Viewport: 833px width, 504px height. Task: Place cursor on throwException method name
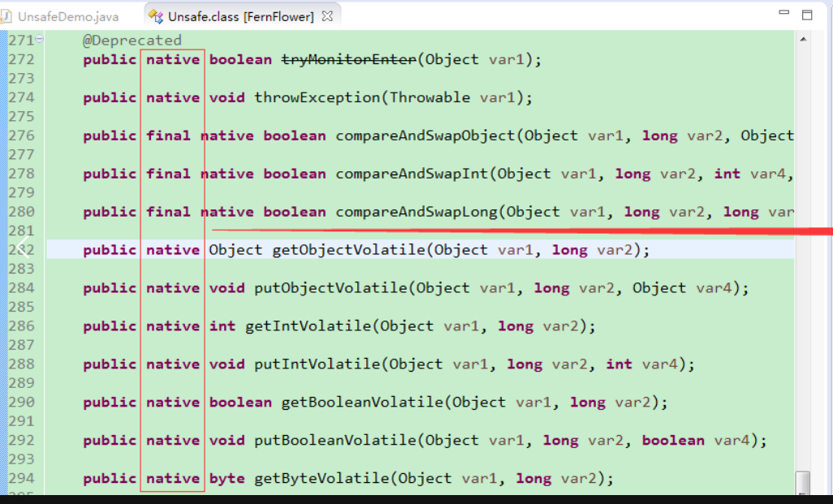click(317, 97)
